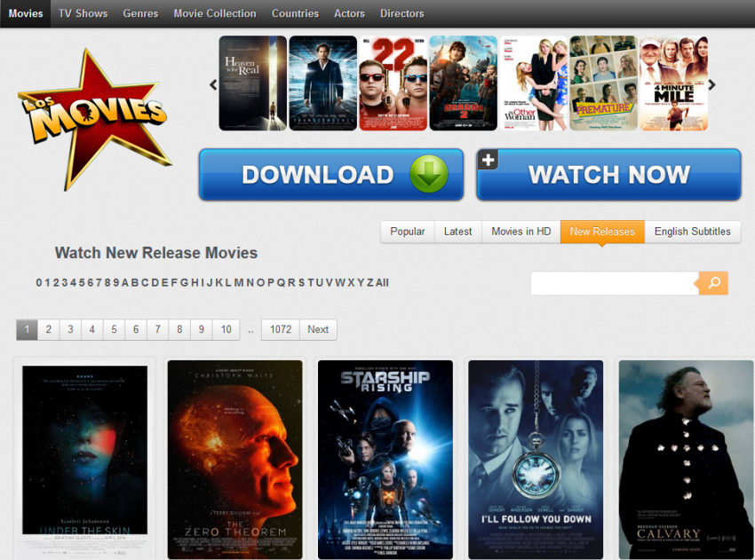Image resolution: width=755 pixels, height=560 pixels.
Task: Open the Heaven is for Real poster
Action: click(253, 83)
